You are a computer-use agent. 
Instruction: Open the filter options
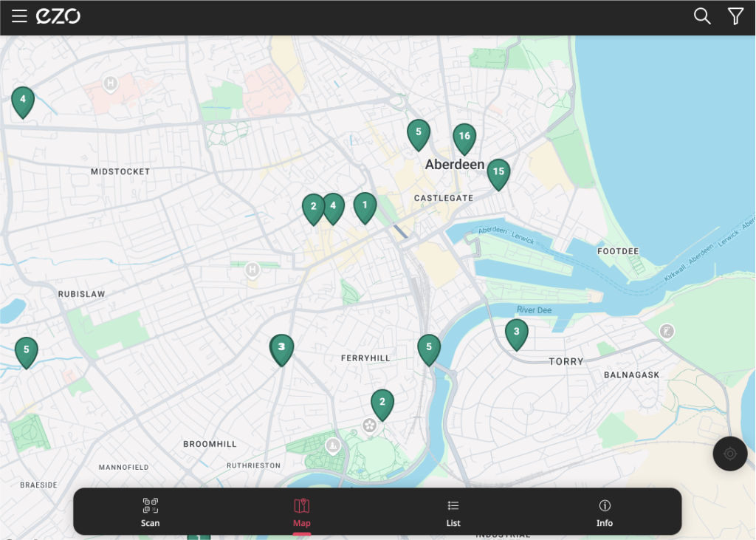(735, 16)
